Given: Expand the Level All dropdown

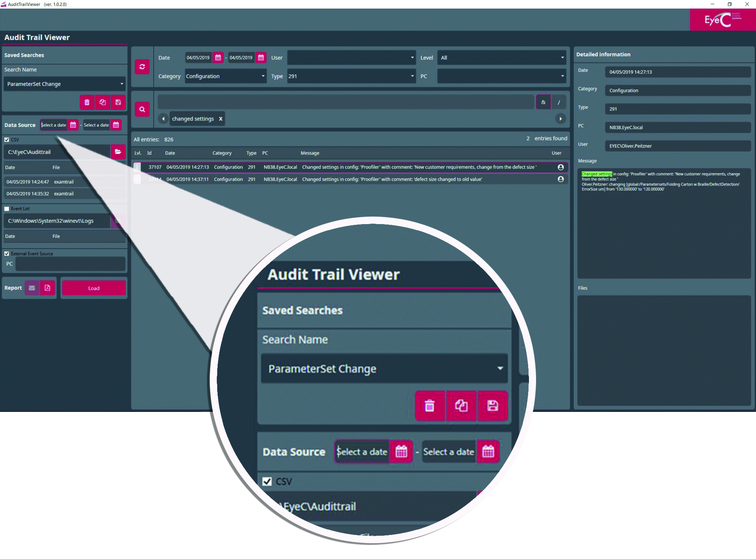Looking at the screenshot, I should [x=562, y=58].
